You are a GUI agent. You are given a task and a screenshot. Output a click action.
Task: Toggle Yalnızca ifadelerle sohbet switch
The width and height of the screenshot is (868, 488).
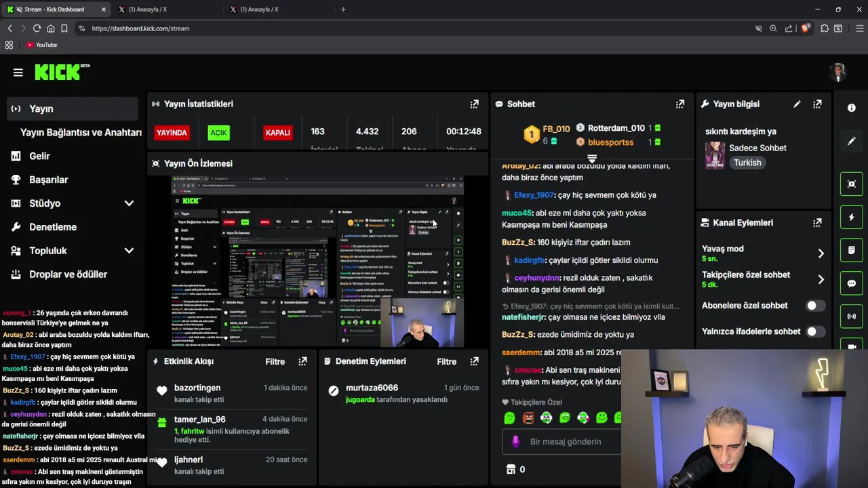click(815, 331)
